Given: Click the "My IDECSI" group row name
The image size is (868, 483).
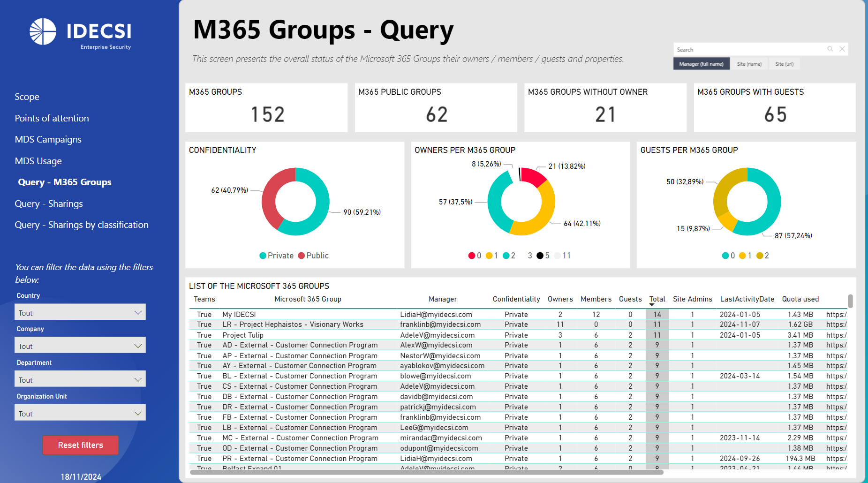Looking at the screenshot, I should pos(239,315).
